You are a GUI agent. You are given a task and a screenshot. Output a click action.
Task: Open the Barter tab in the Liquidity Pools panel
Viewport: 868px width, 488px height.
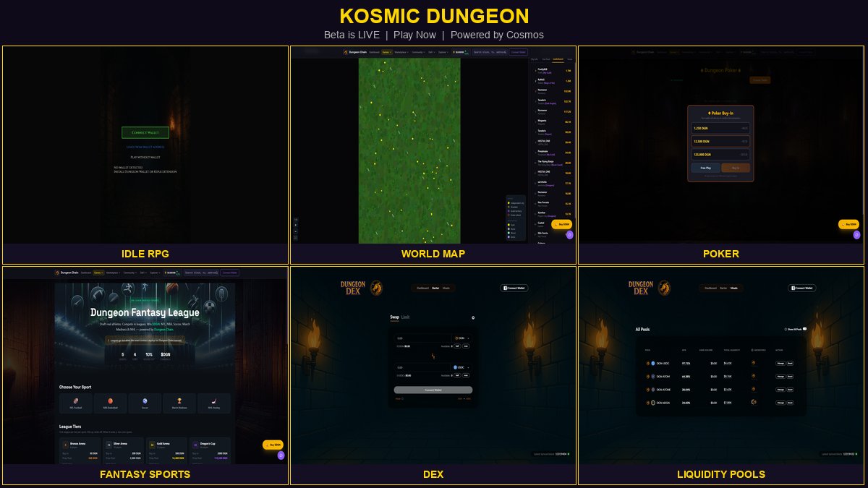[x=723, y=288]
